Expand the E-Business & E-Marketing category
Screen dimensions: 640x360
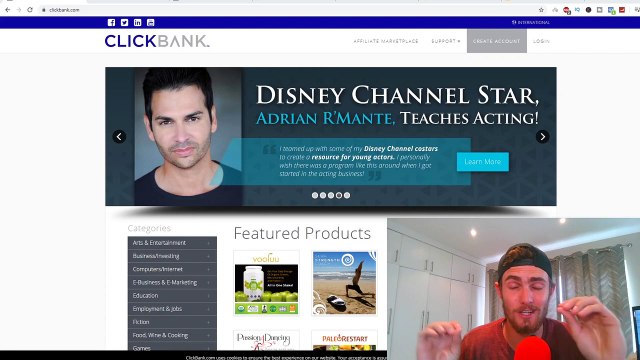point(172,282)
